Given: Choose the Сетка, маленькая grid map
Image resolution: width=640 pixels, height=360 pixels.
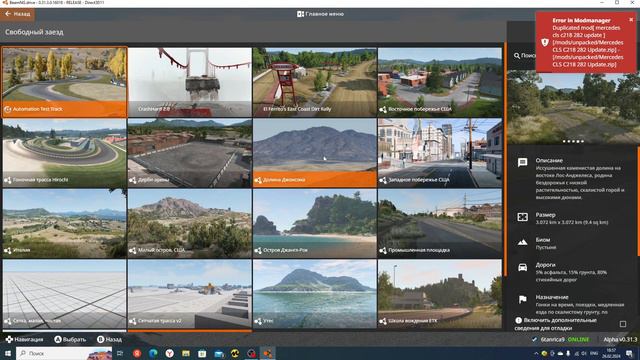Looking at the screenshot, I should [64, 294].
